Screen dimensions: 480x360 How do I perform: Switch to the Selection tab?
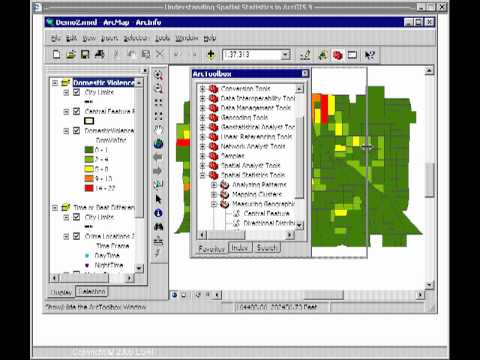92,291
